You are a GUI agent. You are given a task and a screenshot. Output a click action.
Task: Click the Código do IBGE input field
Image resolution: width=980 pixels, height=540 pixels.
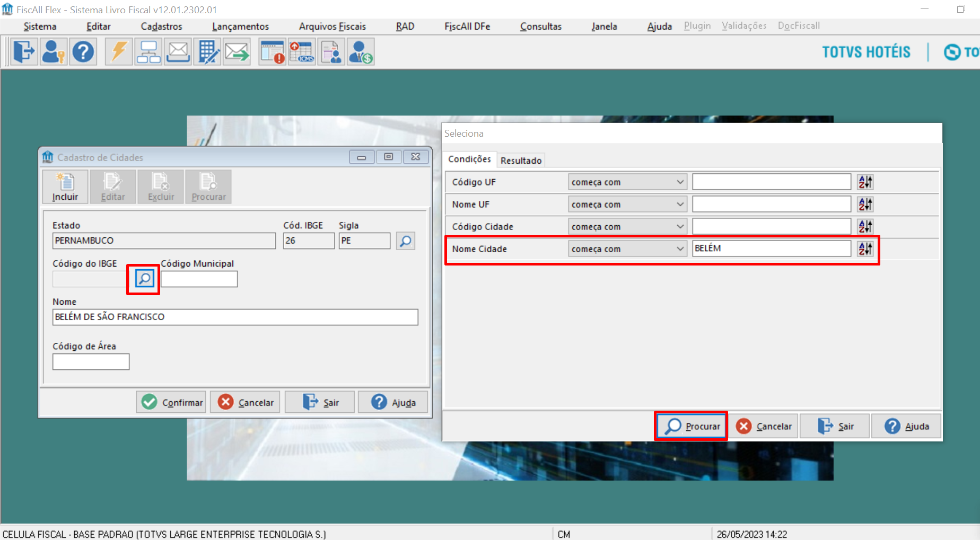point(91,279)
